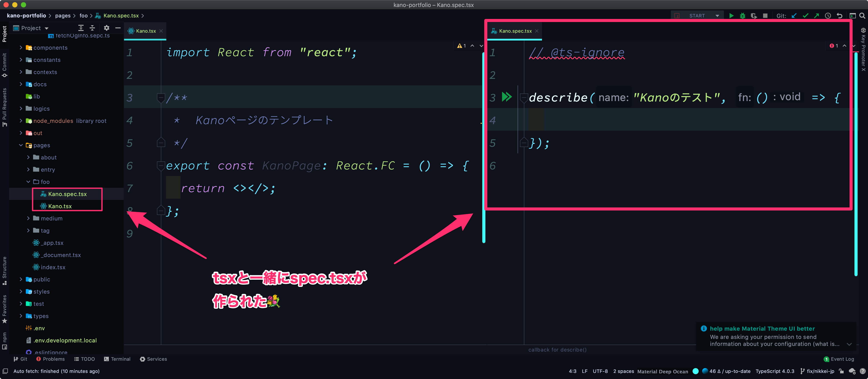Click the Material Deep Ocean theme color circle
Viewport: 868px width, 379px height.
coord(696,371)
